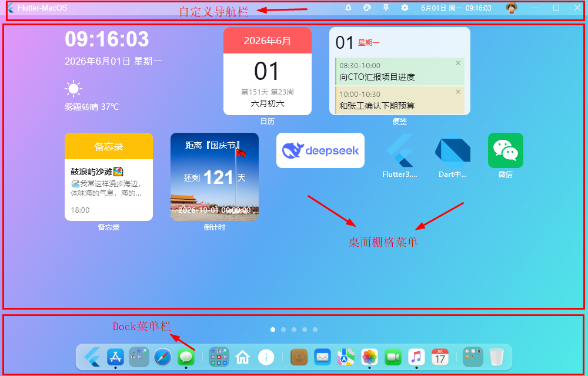Open the 2026年6月 calendar widget
Image resolution: width=588 pixels, height=376 pixels.
coord(268,71)
